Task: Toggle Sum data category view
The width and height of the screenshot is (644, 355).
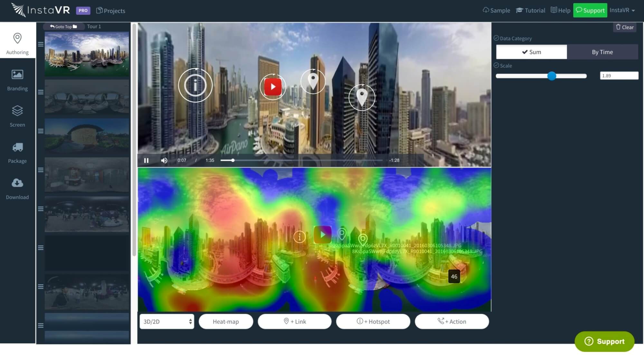Action: pos(532,51)
